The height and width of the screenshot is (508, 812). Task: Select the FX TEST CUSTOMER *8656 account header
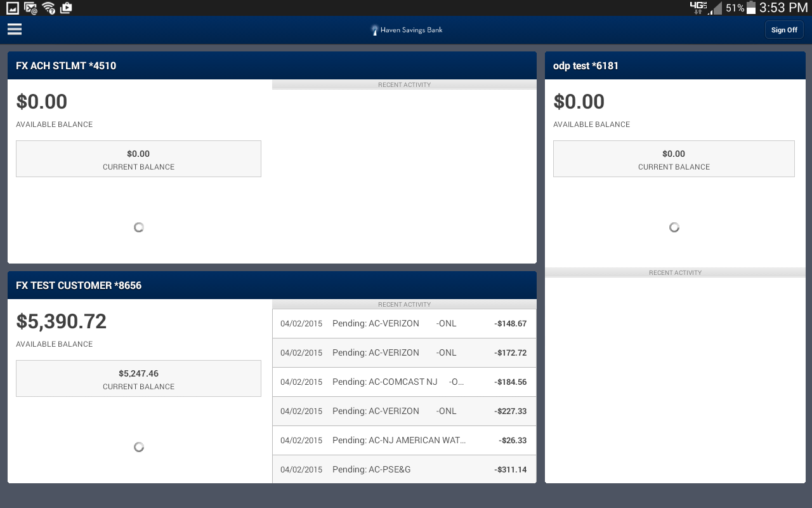tap(79, 285)
